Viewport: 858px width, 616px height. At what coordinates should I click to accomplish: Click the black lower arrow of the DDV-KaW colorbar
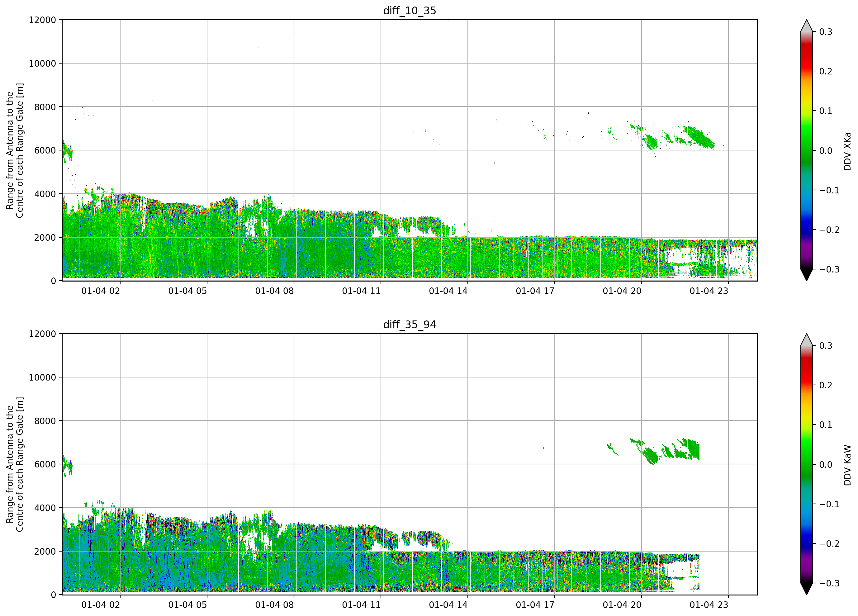(x=807, y=589)
